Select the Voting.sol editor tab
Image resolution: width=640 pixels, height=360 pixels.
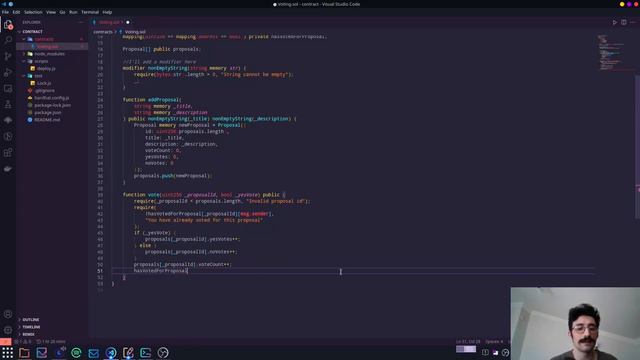pyautogui.click(x=111, y=22)
